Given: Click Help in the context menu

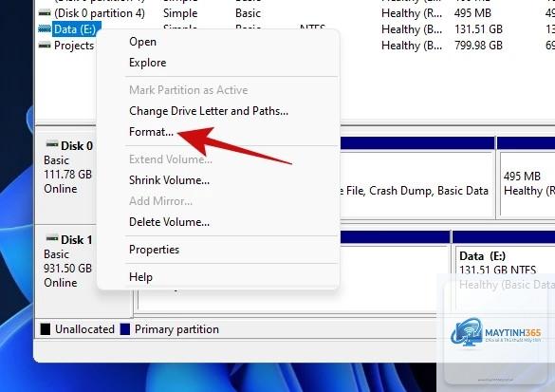Looking at the screenshot, I should 140,277.
